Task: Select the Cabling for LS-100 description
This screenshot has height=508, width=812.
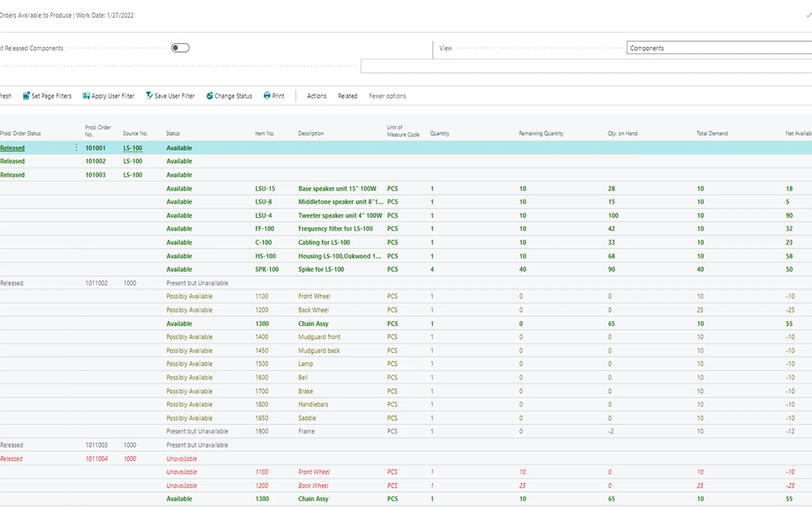Action: 324,242
